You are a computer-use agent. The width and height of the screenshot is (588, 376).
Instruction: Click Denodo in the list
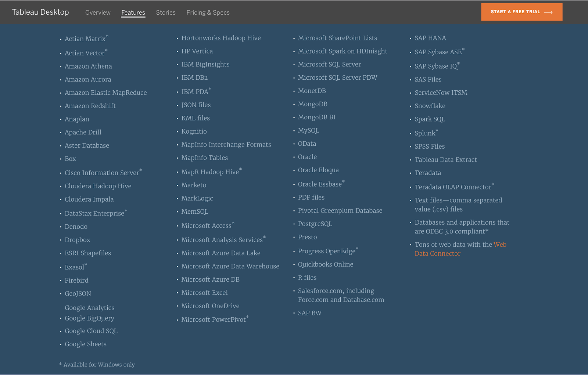(x=76, y=227)
